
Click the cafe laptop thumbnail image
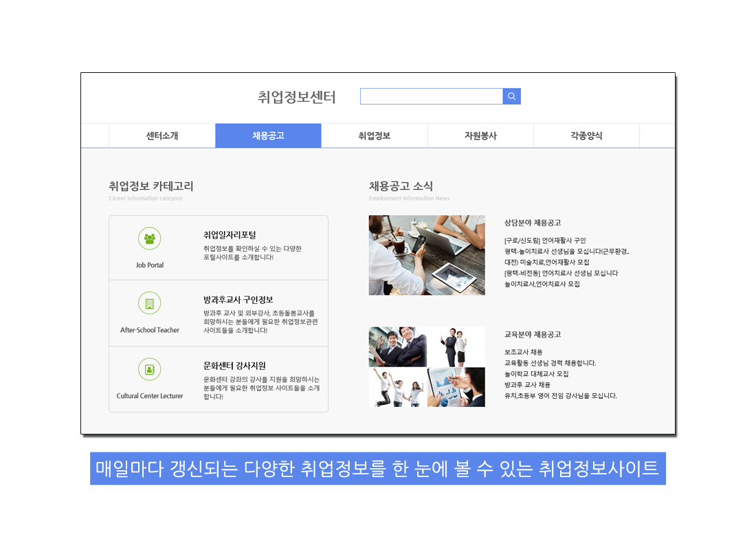point(427,255)
